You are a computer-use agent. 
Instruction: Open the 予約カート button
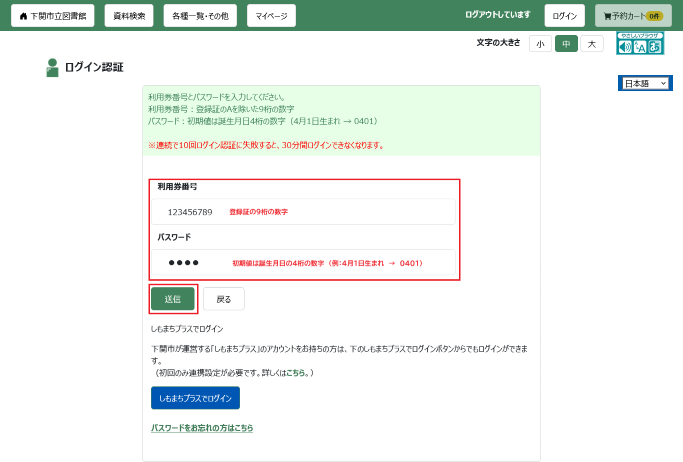coord(633,16)
